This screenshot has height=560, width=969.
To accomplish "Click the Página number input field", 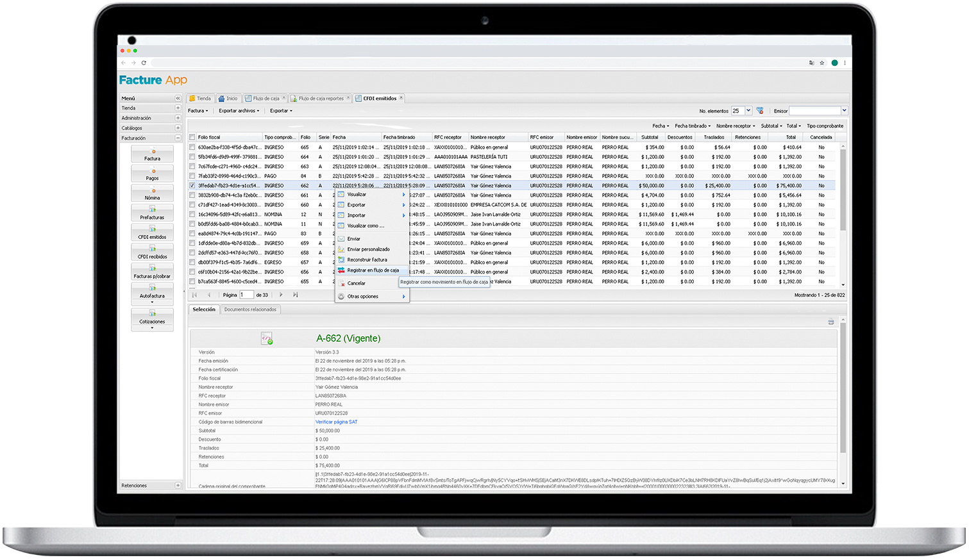I will point(246,295).
